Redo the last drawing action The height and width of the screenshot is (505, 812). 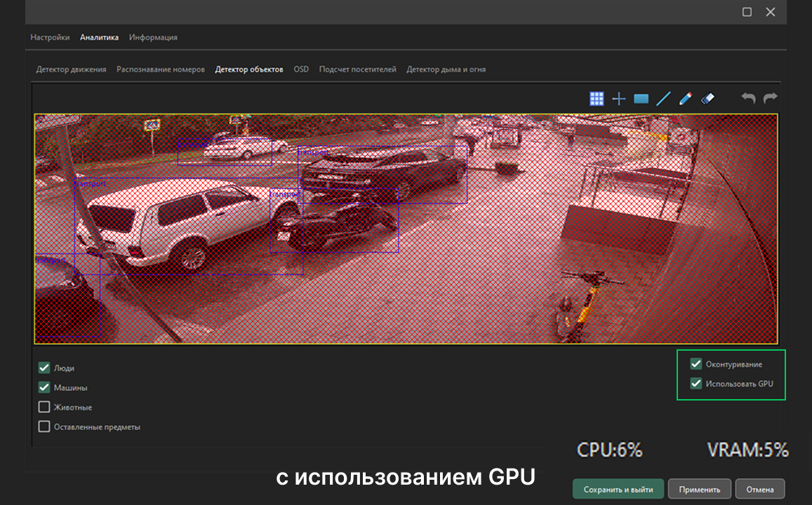click(x=770, y=99)
